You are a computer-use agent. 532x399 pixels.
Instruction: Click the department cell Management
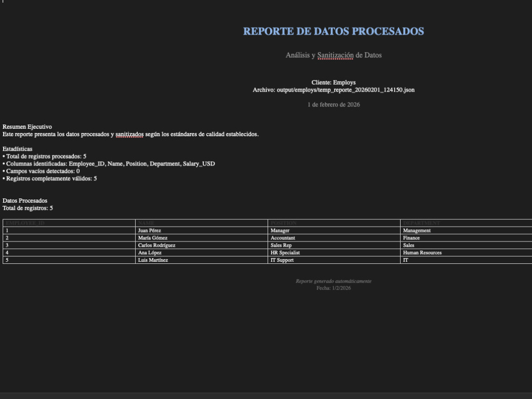[x=466, y=230]
